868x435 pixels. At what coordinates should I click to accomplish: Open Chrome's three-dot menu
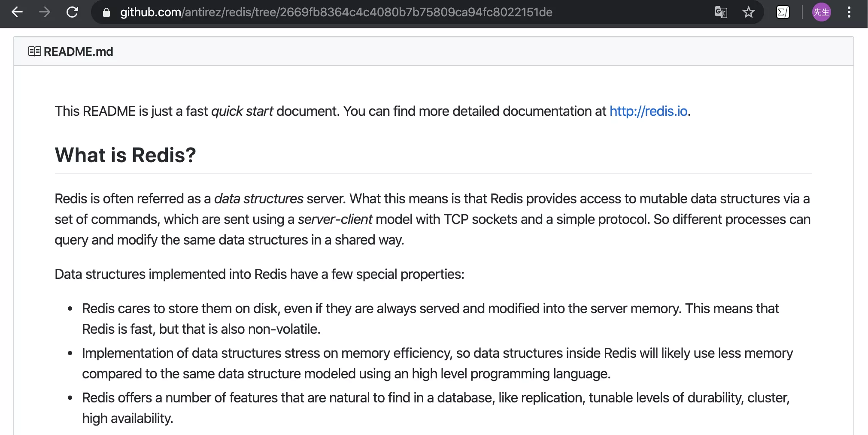[x=849, y=12]
